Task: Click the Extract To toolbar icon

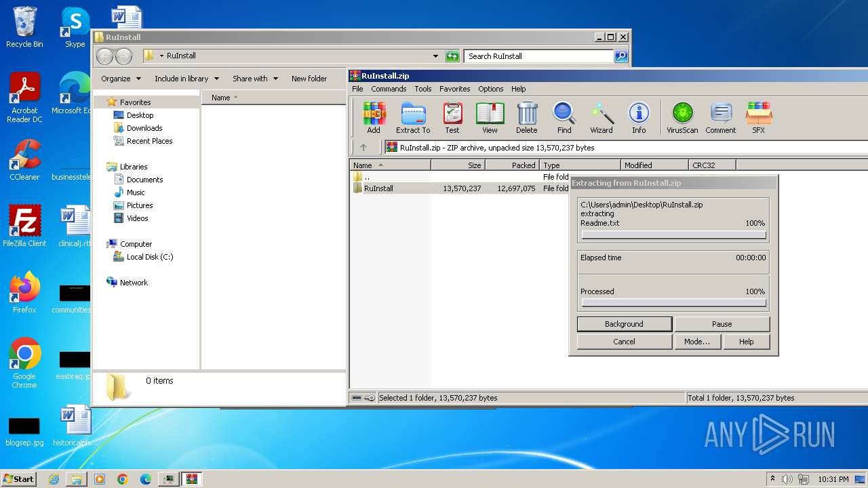Action: click(x=413, y=118)
